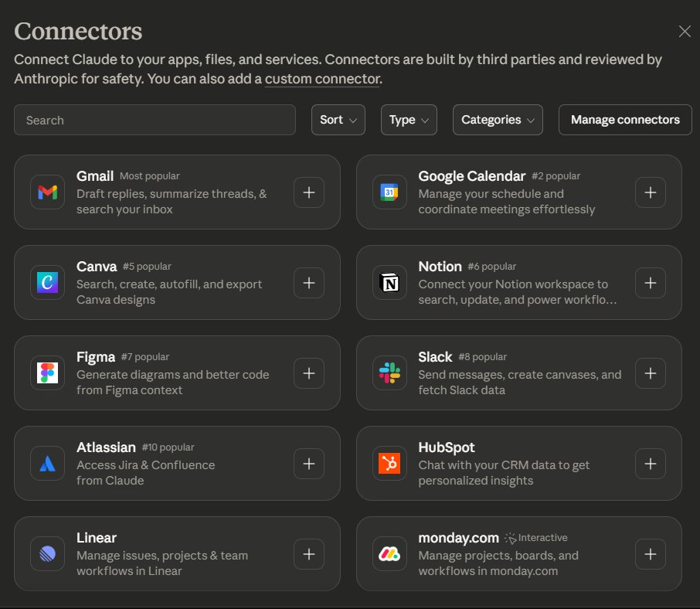Click the Atlassian logo icon

(47, 464)
